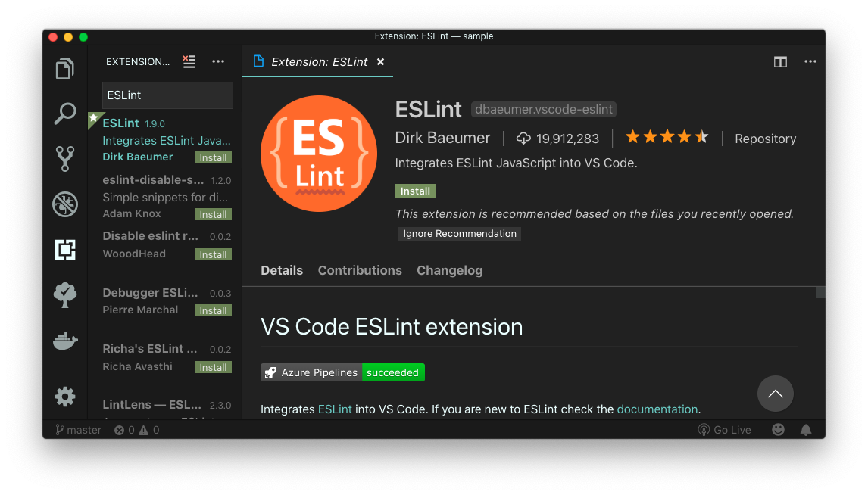Screen dimensions: 868x495
Task: Install ESLint from the extension detail page
Action: 415,191
